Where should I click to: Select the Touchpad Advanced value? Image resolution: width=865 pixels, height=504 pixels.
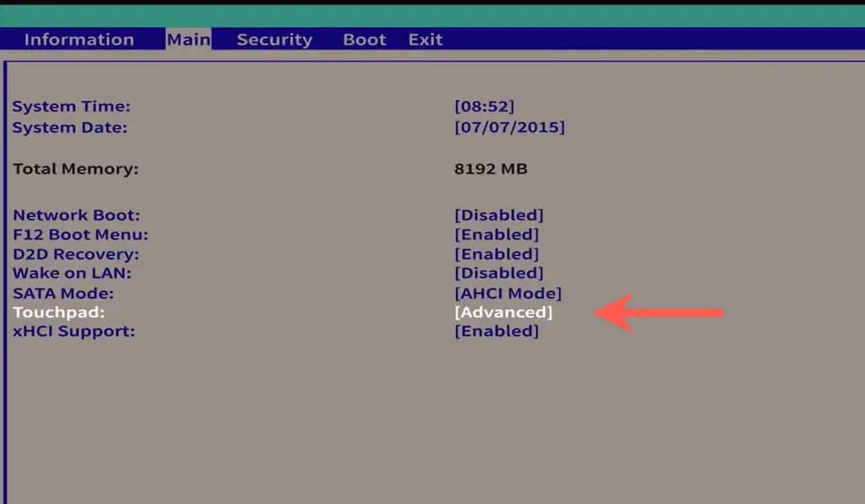pyautogui.click(x=504, y=312)
